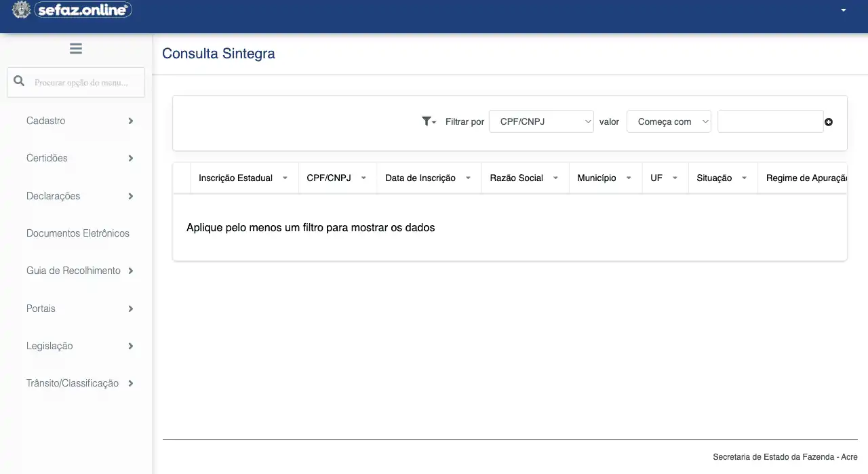Open Documentos Eletrônicos from sidebar
This screenshot has width=868, height=474.
77,233
